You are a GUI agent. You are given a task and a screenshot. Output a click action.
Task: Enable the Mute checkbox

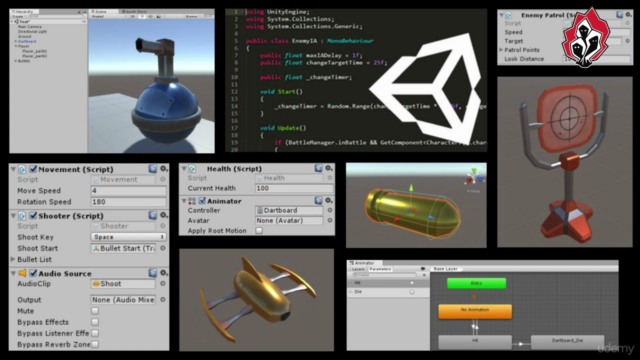click(x=95, y=311)
